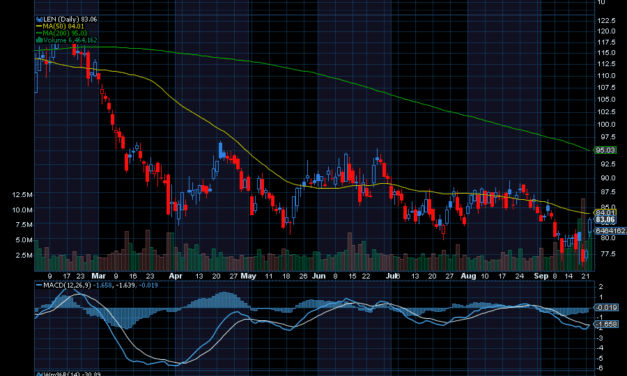Click the Aug month label
The height and width of the screenshot is (376, 627).
click(468, 276)
